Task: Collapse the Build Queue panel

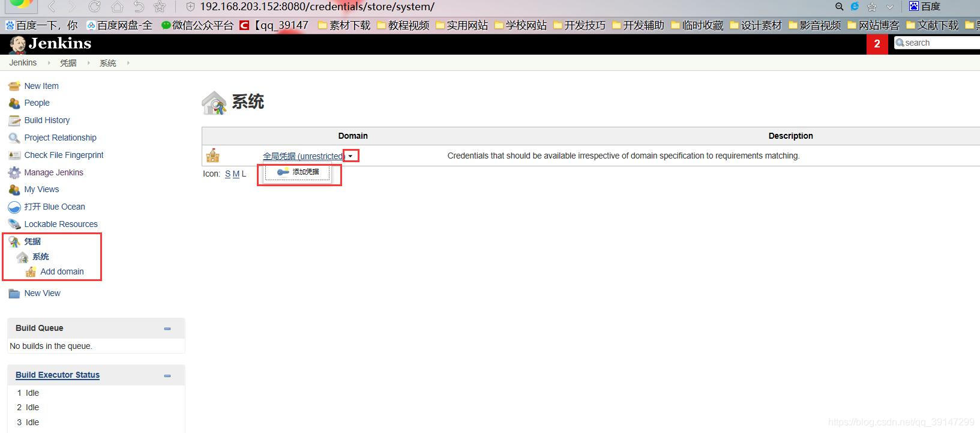Action: [167, 329]
